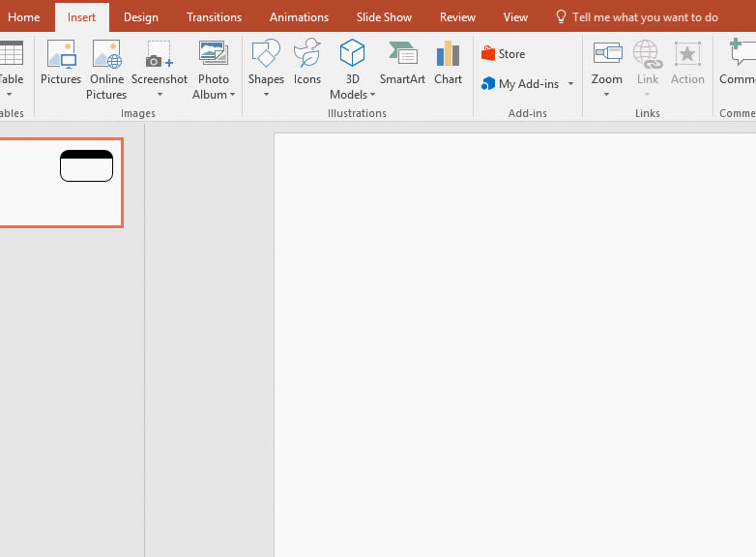The width and height of the screenshot is (756, 557).
Task: Insert a picture using Pictures icon
Action: point(61,53)
